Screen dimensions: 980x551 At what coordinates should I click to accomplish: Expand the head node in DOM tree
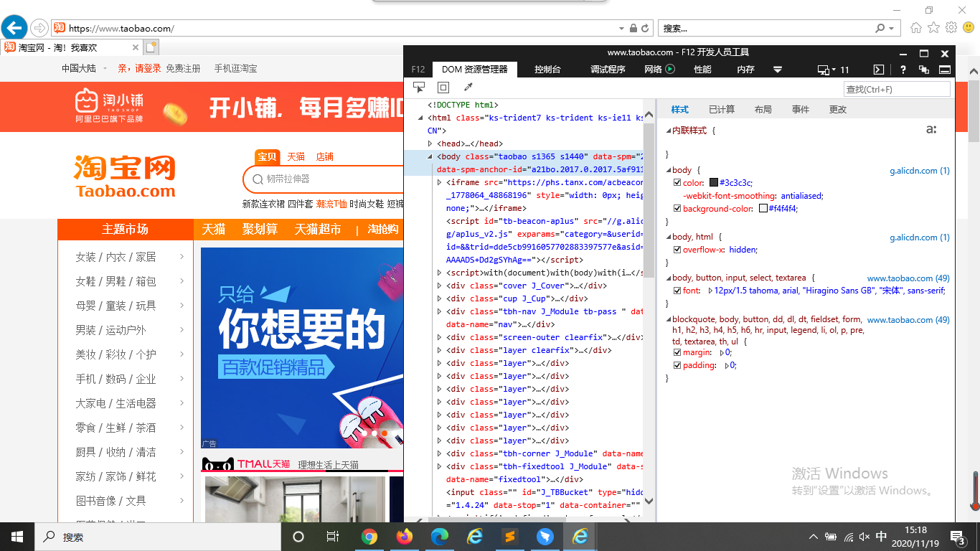(430, 143)
